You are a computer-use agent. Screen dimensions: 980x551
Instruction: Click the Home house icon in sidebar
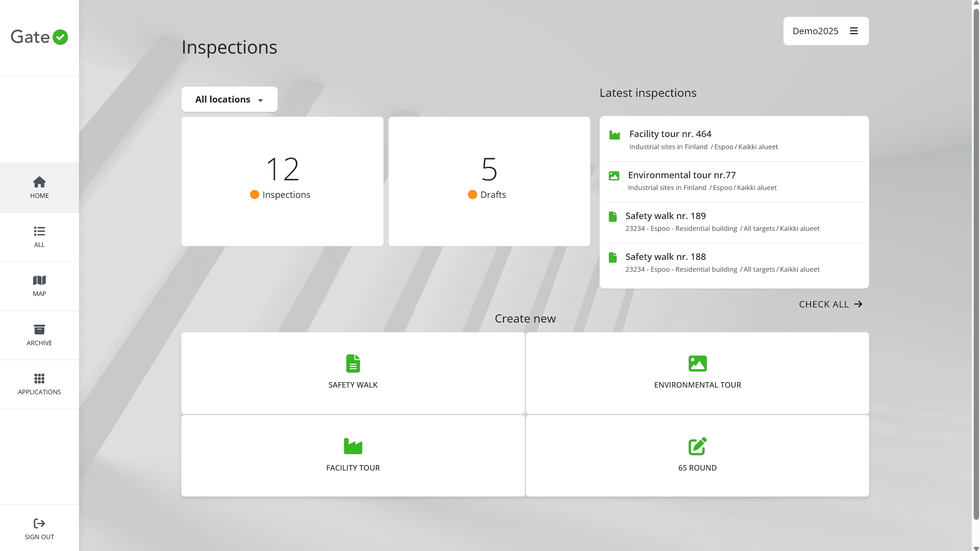(x=39, y=182)
